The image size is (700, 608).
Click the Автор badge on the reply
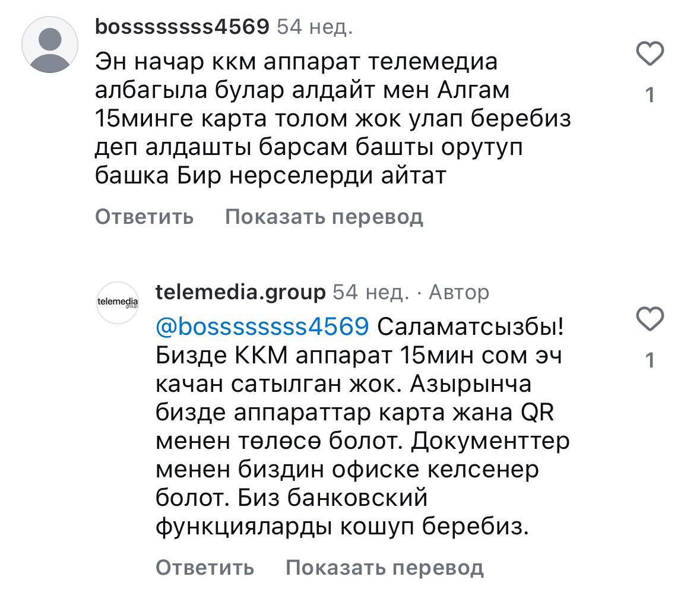pos(459,292)
